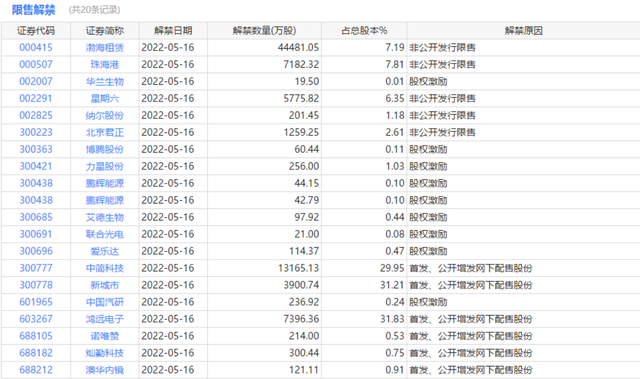Image resolution: width=640 pixels, height=379 pixels.
Task: Click the 证券简称 column header
Action: tap(104, 31)
